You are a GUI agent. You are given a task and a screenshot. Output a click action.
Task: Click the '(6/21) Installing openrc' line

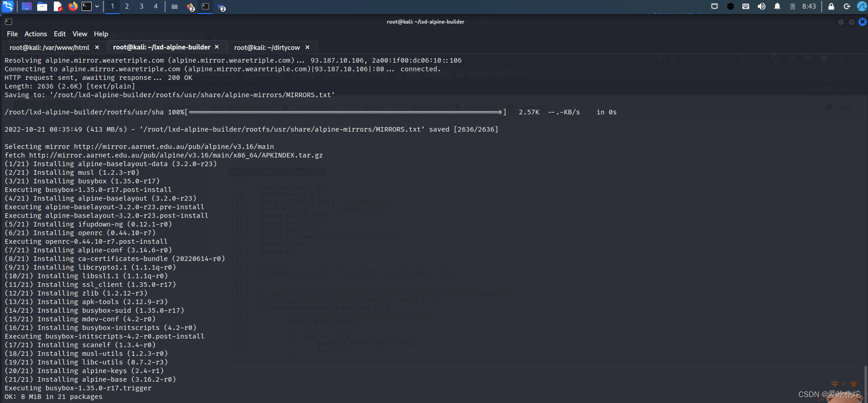click(x=80, y=233)
